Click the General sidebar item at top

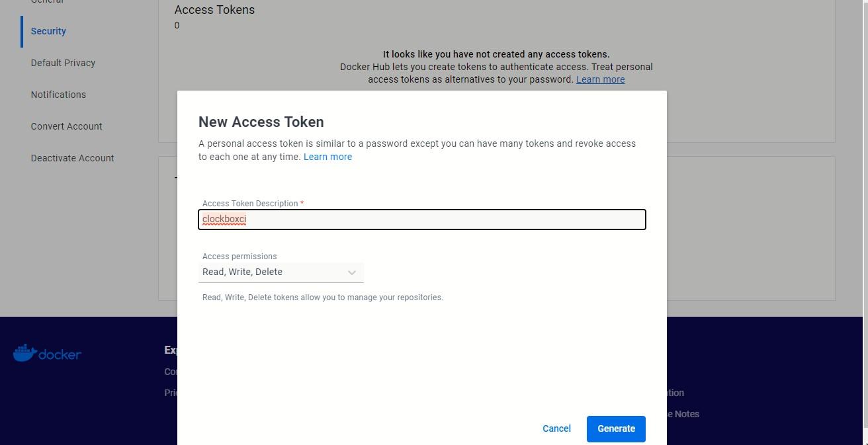(x=47, y=2)
